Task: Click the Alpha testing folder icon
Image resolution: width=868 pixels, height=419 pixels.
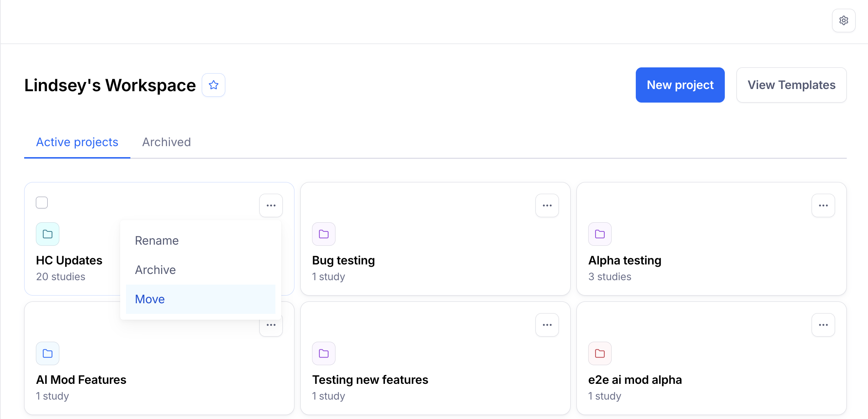Action: [600, 234]
